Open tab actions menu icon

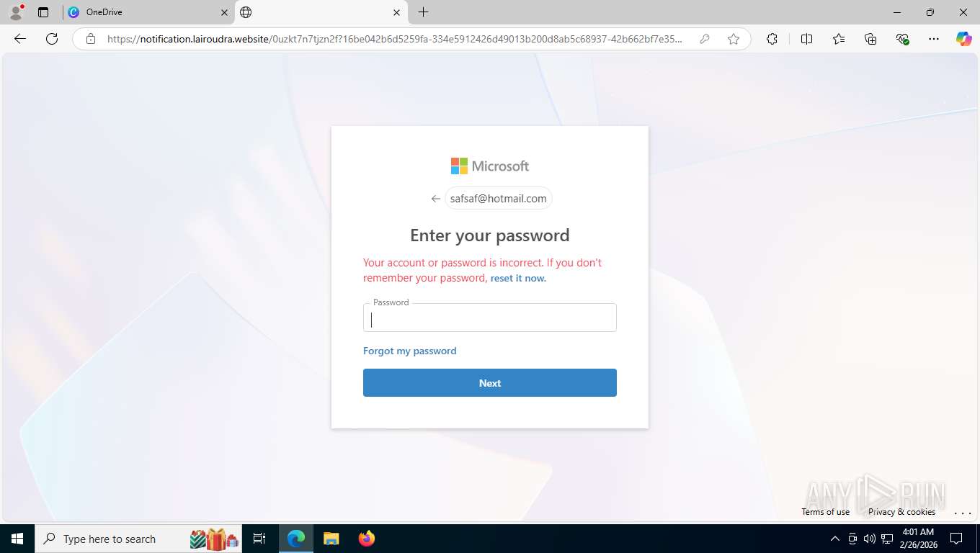(43, 12)
